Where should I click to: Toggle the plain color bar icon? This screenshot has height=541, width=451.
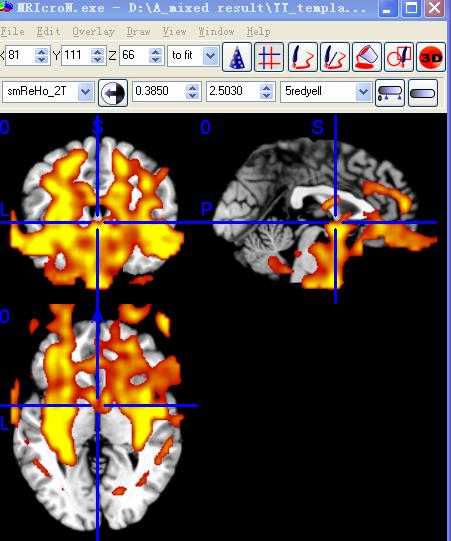coord(423,92)
